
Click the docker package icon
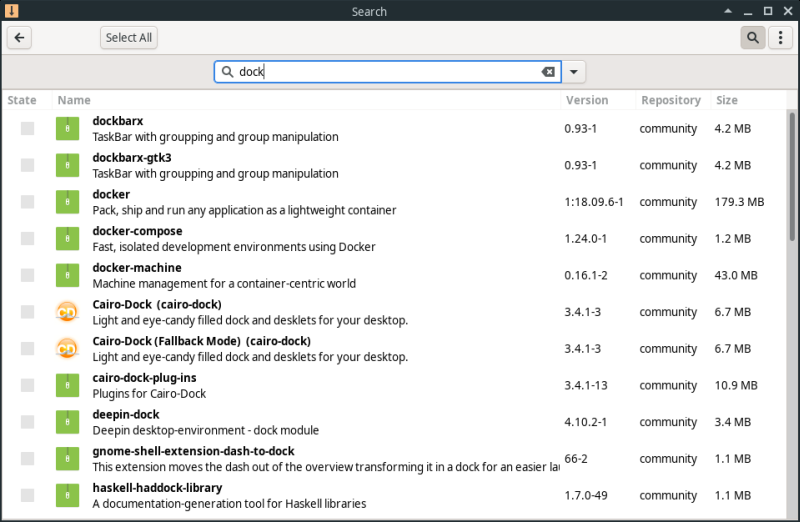tap(67, 202)
